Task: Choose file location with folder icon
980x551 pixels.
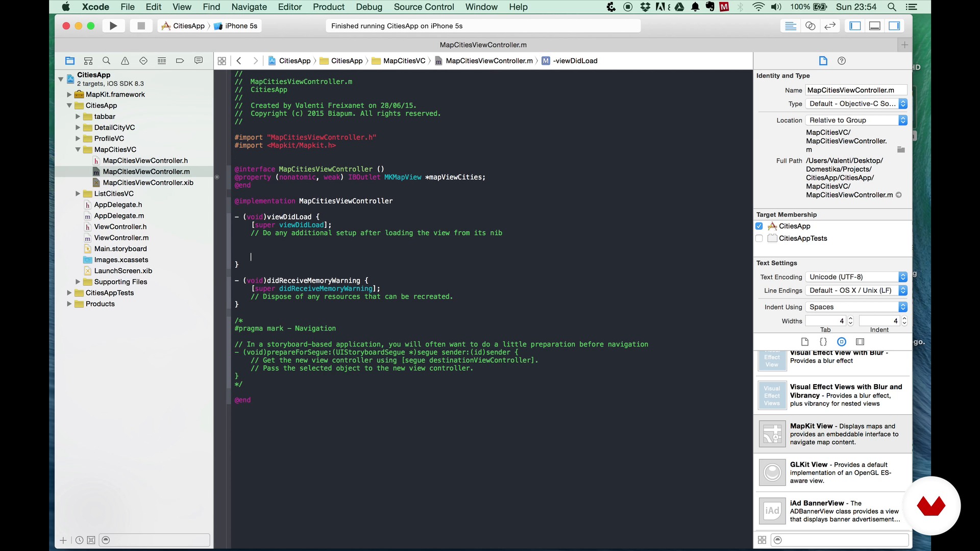Action: [x=901, y=149]
